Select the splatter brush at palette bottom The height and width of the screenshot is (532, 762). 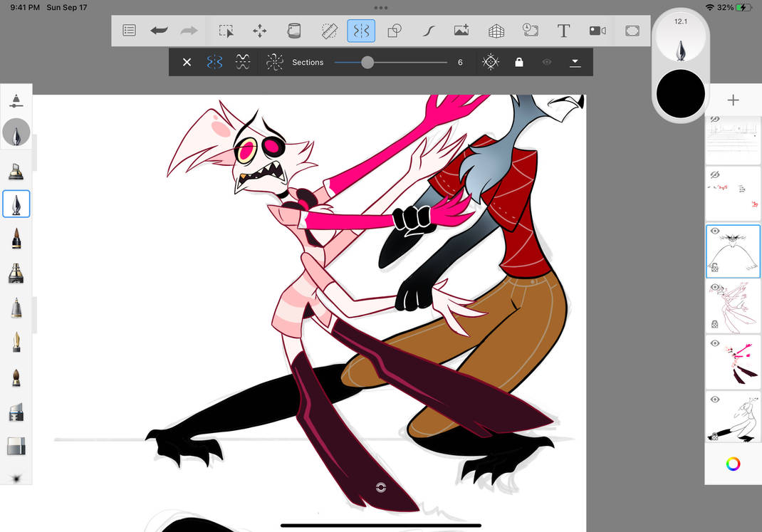click(16, 479)
